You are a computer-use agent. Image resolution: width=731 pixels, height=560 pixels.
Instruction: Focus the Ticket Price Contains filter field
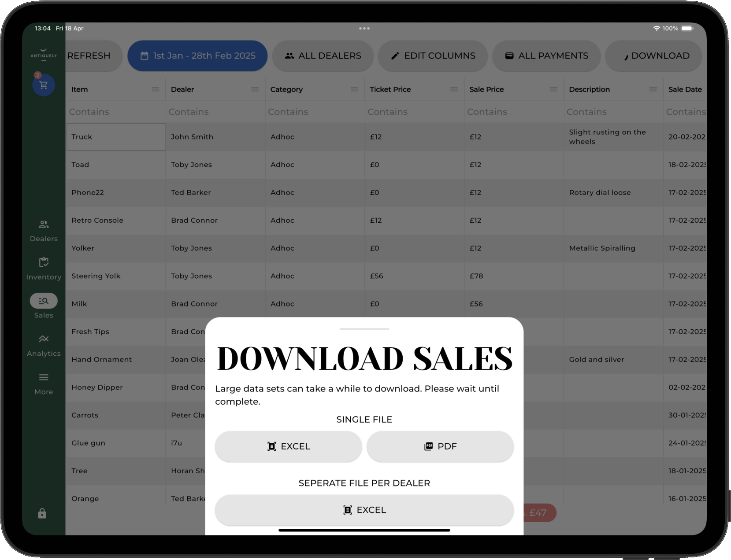[x=415, y=112]
